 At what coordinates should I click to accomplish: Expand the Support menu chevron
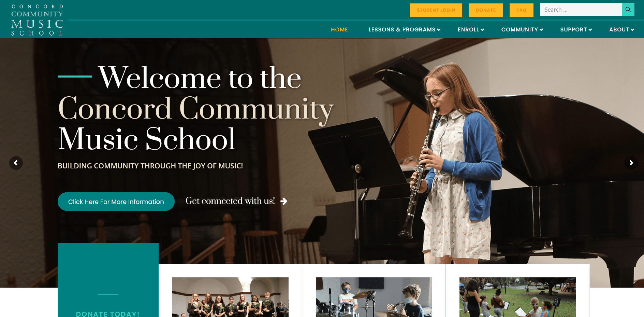tap(590, 30)
